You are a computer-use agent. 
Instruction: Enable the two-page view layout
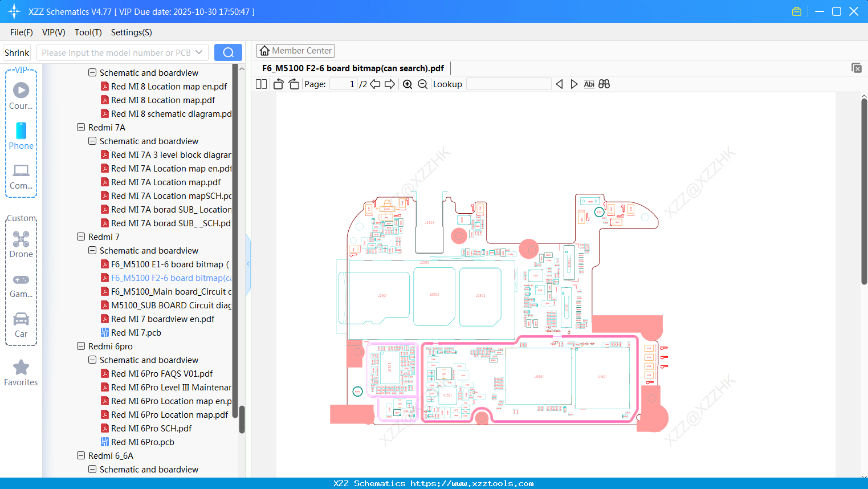click(260, 84)
